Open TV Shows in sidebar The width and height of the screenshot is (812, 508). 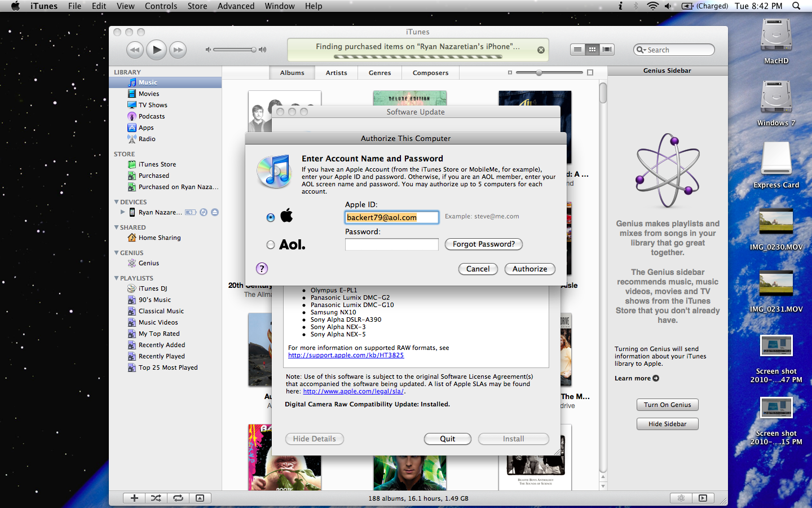pyautogui.click(x=153, y=105)
